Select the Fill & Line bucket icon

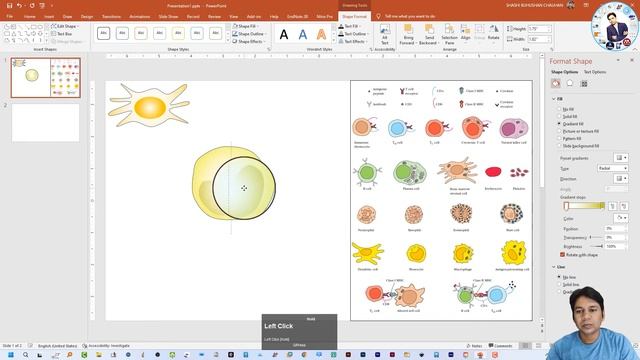tap(556, 84)
